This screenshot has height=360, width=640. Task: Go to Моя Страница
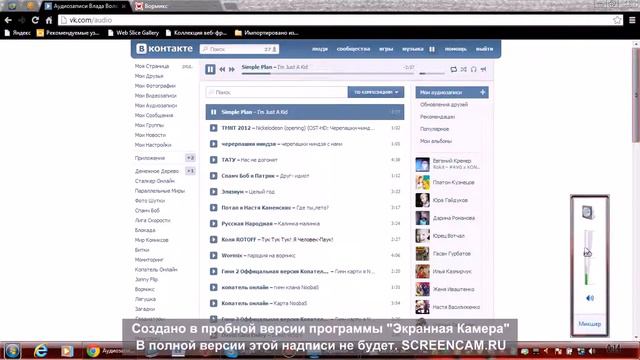152,66
